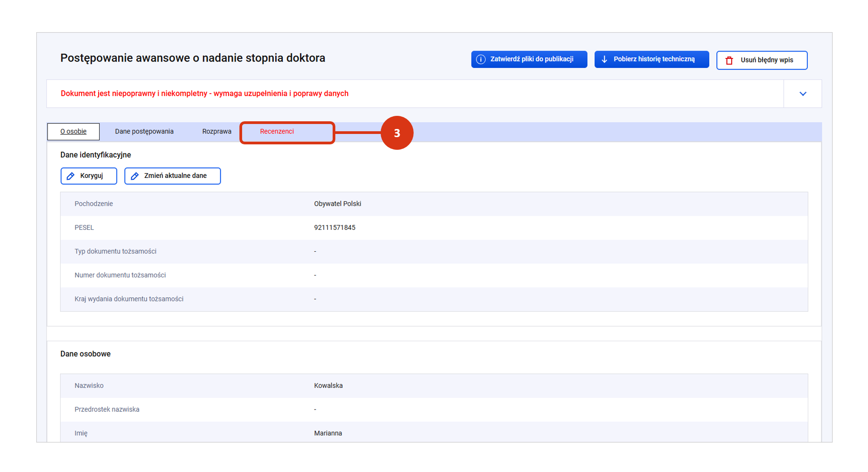The height and width of the screenshot is (472, 868).
Task: Click the pencil icon in Koryguj button
Action: point(71,176)
